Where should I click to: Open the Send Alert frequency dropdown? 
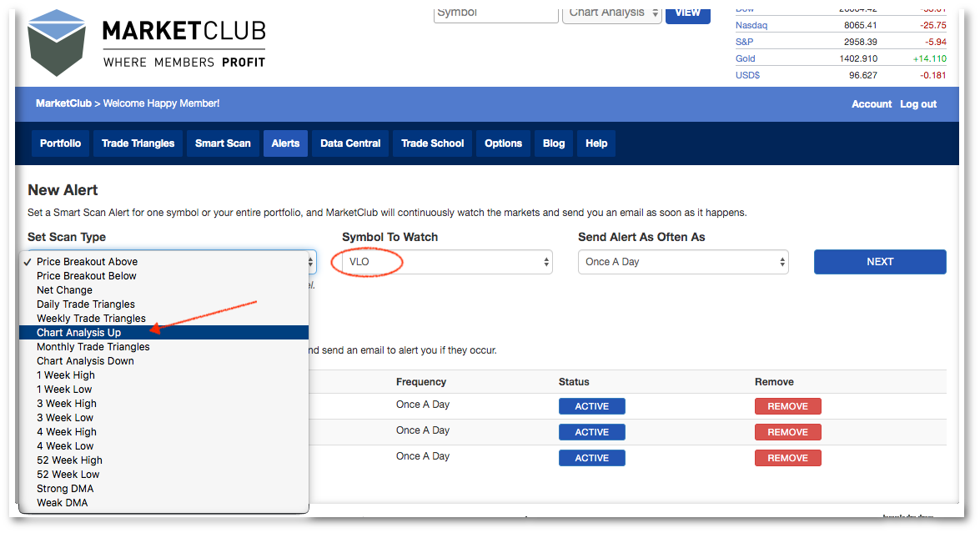tap(683, 262)
